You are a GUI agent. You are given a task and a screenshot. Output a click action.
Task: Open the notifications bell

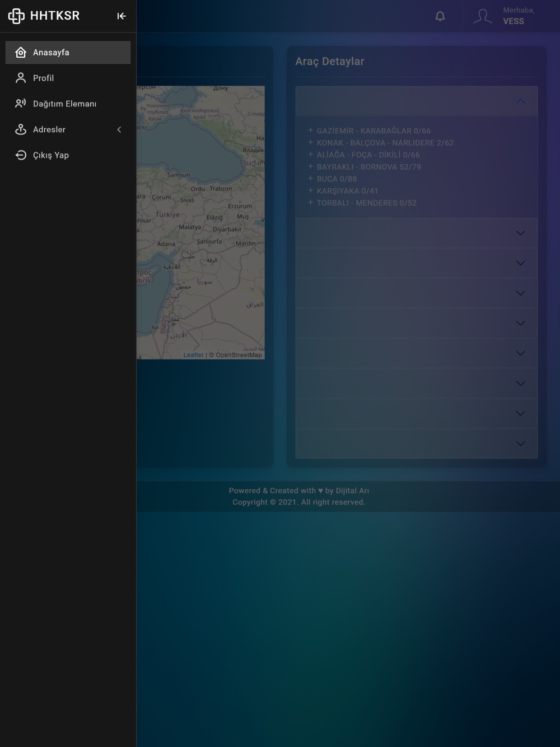pyautogui.click(x=440, y=16)
